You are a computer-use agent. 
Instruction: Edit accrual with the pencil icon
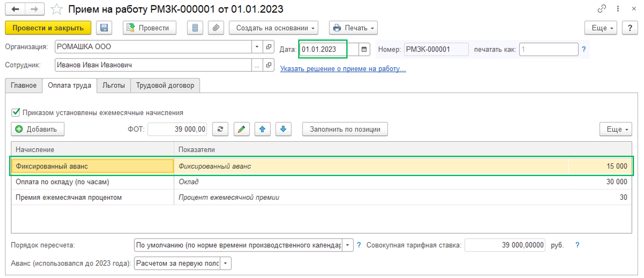tap(241, 129)
